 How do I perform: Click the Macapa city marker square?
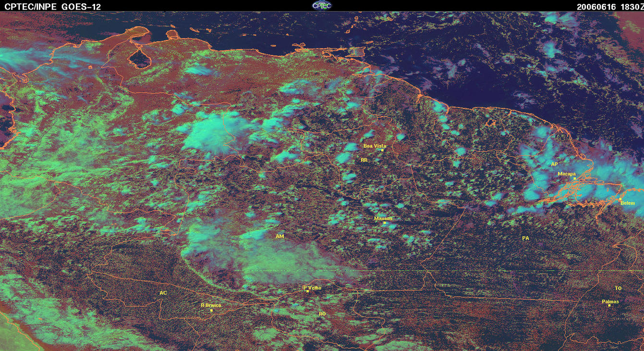pyautogui.click(x=574, y=178)
